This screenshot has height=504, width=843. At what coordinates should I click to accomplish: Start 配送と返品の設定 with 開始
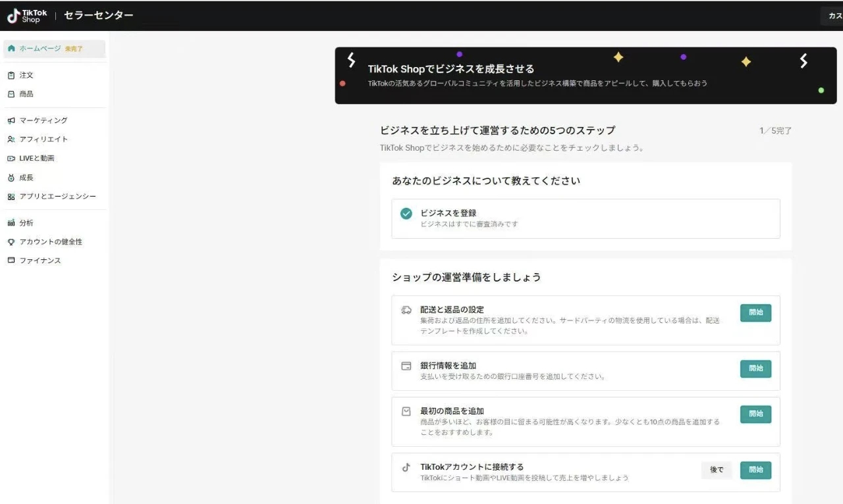point(755,313)
